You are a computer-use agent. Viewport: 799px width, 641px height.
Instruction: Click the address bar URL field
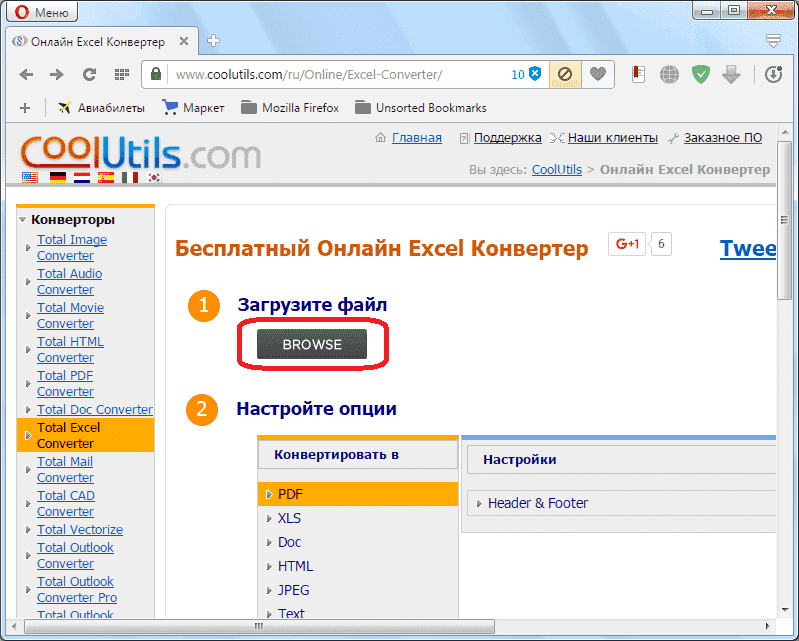tap(309, 75)
